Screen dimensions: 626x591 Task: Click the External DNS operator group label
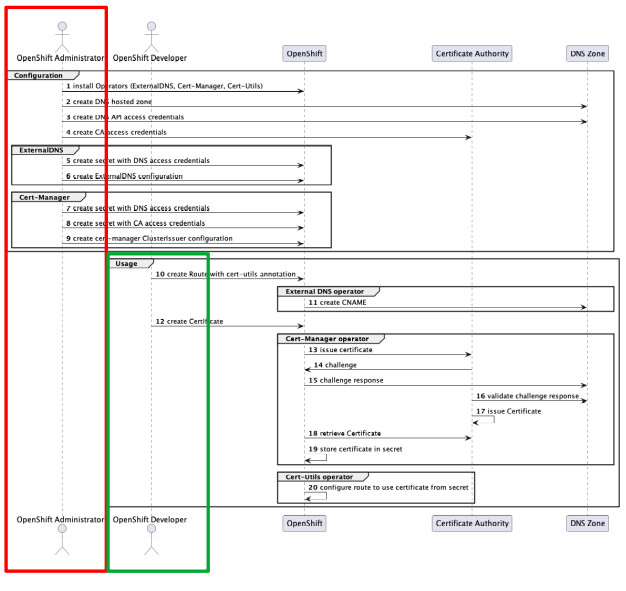pyautogui.click(x=325, y=292)
